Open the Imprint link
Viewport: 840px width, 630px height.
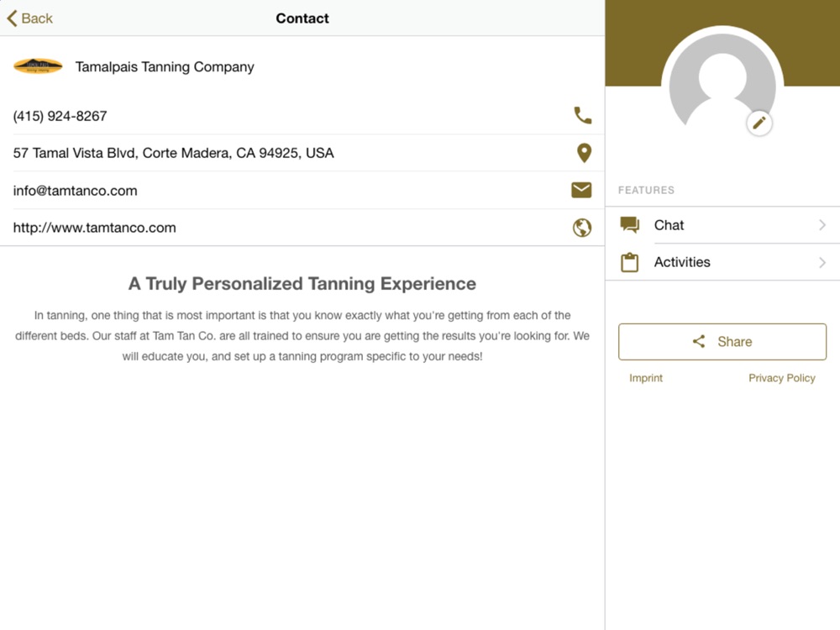645,378
